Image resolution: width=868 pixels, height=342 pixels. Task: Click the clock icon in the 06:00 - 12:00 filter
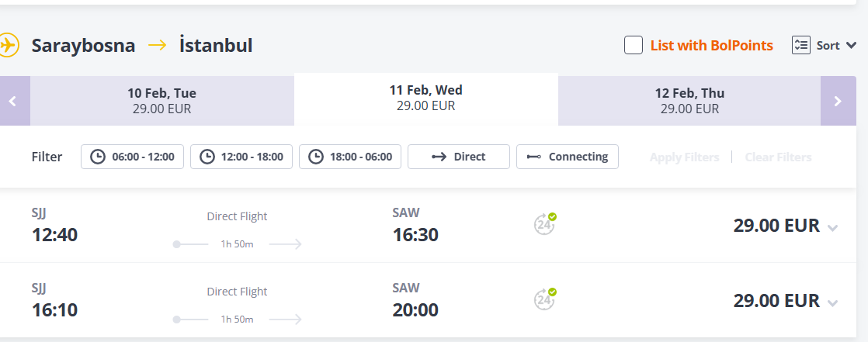click(x=98, y=157)
